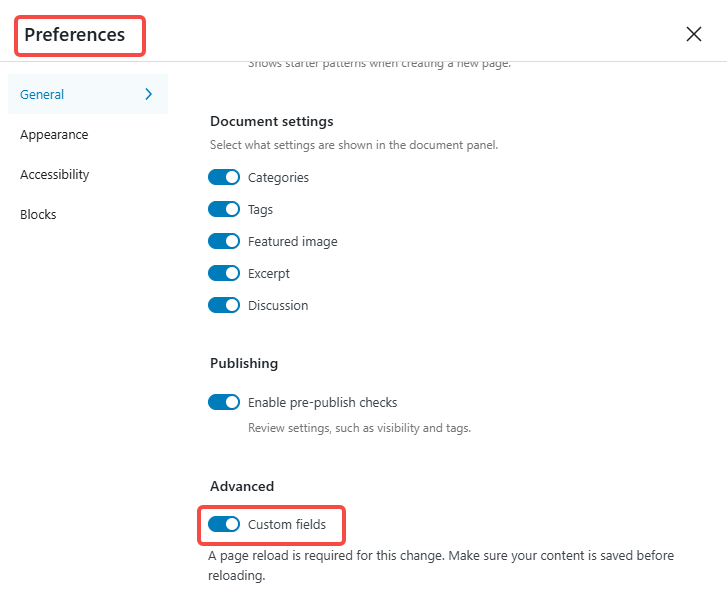The height and width of the screenshot is (596, 727).
Task: Click the chevron arrow beside General
Action: coord(149,94)
